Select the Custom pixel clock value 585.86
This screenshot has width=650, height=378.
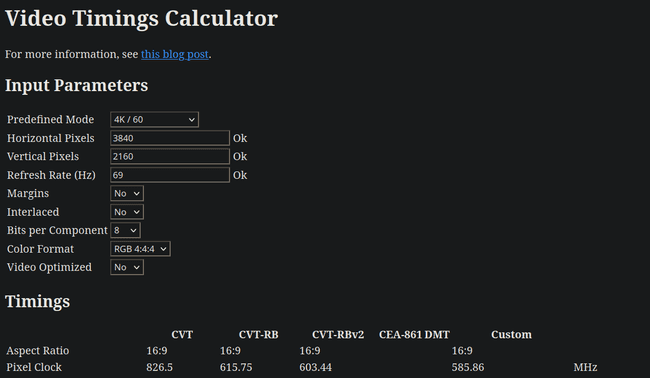pos(468,367)
